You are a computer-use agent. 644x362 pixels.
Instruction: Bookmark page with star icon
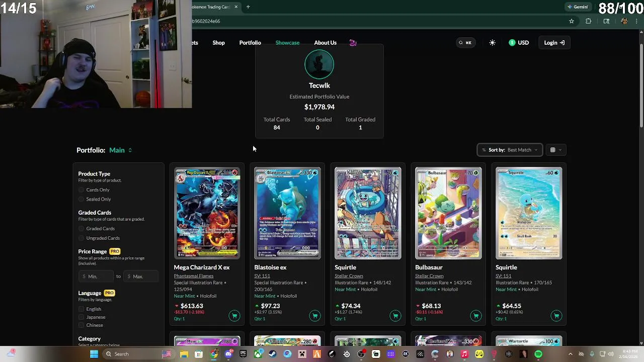[572, 21]
